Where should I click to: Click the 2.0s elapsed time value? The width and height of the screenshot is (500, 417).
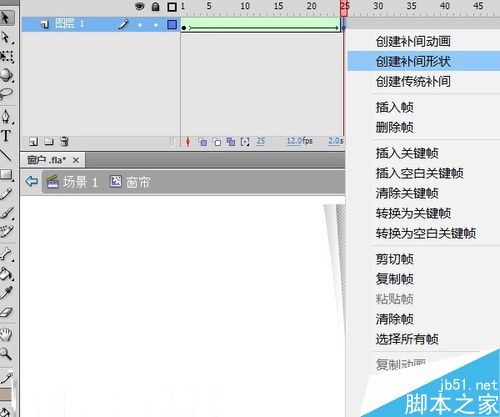336,141
